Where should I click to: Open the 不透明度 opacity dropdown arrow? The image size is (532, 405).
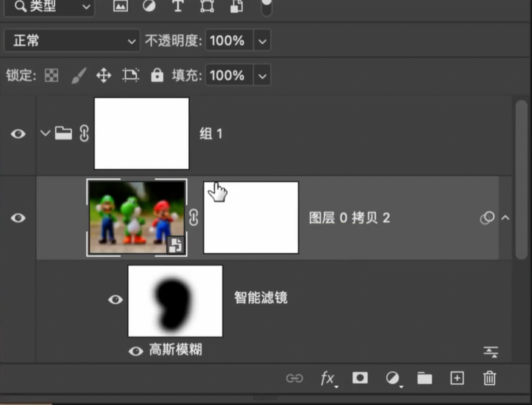click(x=262, y=41)
